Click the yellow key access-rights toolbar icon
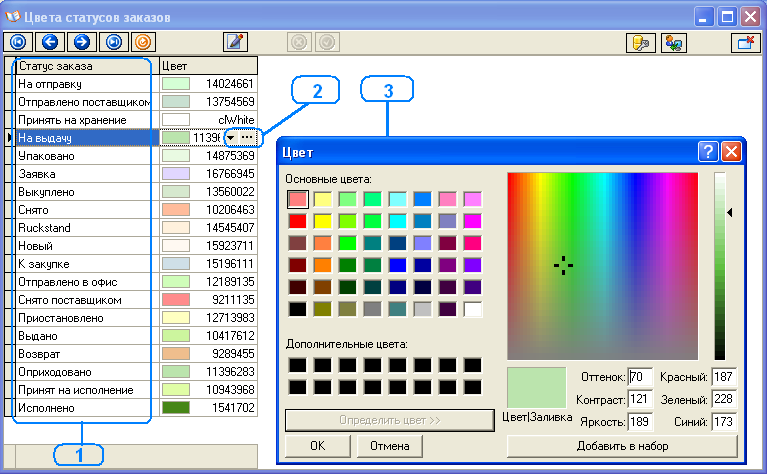Screen dimensions: 767x474 (x=640, y=42)
